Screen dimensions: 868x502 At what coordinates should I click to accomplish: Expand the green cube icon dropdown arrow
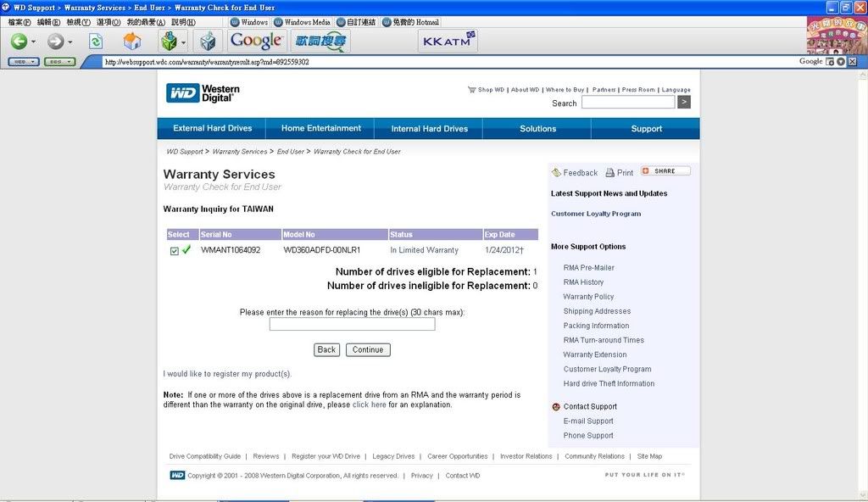(x=183, y=42)
